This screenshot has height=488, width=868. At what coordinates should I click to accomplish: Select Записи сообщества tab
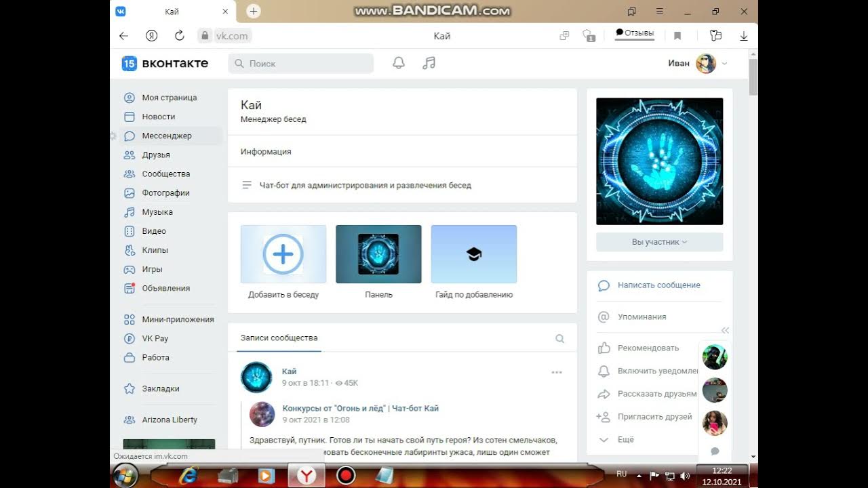[x=279, y=338]
